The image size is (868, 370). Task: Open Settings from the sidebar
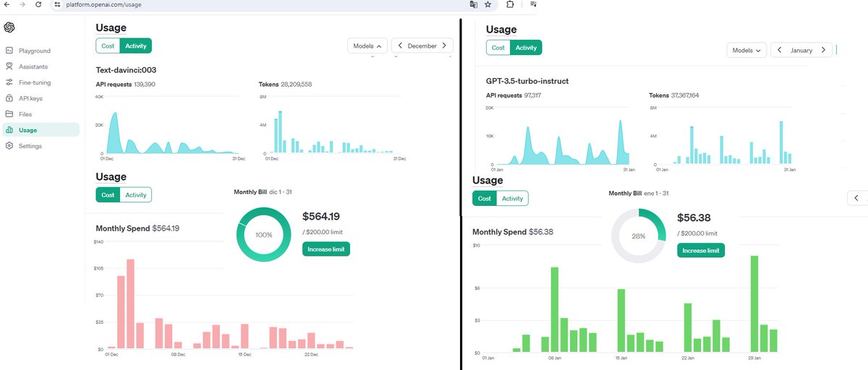[41, 146]
